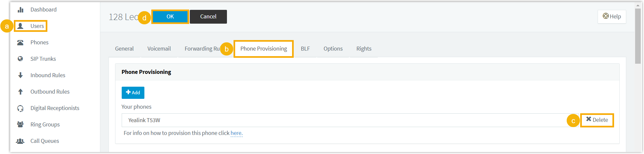The image size is (644, 154).
Task: Follow the provisioning info 'here' link
Action: (x=236, y=133)
